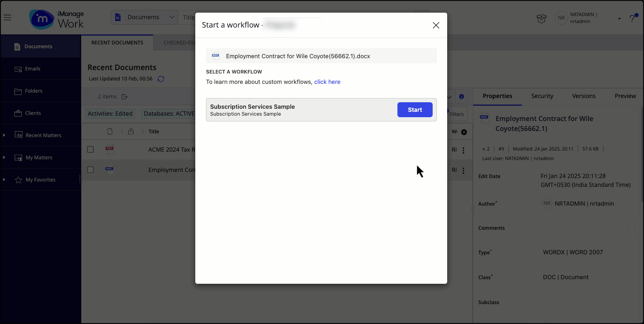Viewport: 644px width, 324px height.
Task: Close the Start a workflow dialog
Action: pyautogui.click(x=436, y=25)
